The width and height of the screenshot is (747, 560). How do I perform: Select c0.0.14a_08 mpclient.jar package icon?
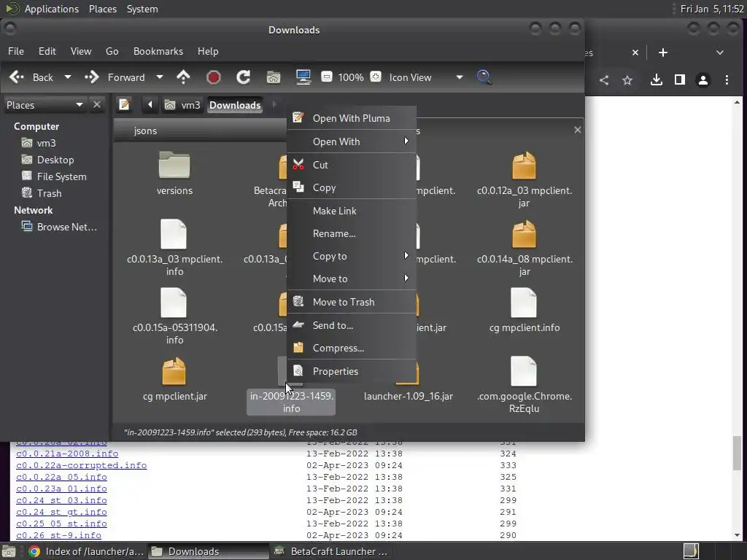524,234
